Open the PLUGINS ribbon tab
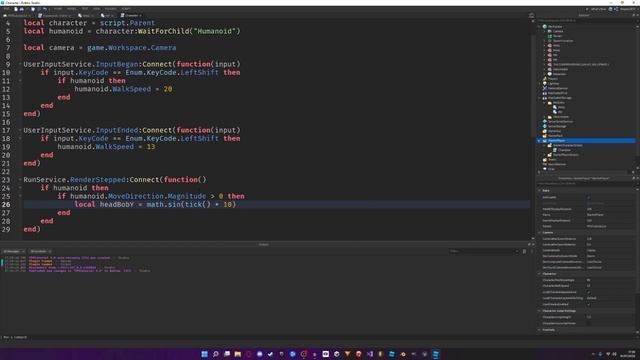This screenshot has width=640, height=360. [x=110, y=9]
